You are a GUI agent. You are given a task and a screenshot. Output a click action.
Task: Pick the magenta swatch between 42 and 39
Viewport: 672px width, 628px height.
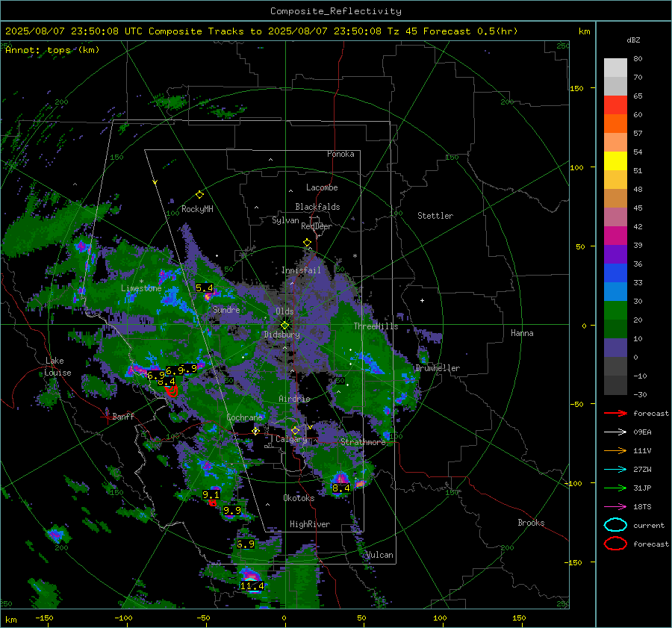[615, 235]
